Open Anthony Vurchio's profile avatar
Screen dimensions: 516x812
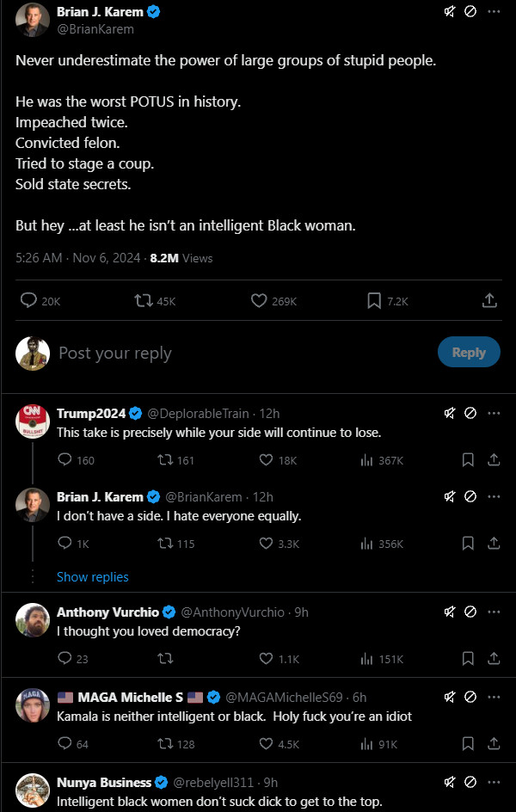coord(33,620)
